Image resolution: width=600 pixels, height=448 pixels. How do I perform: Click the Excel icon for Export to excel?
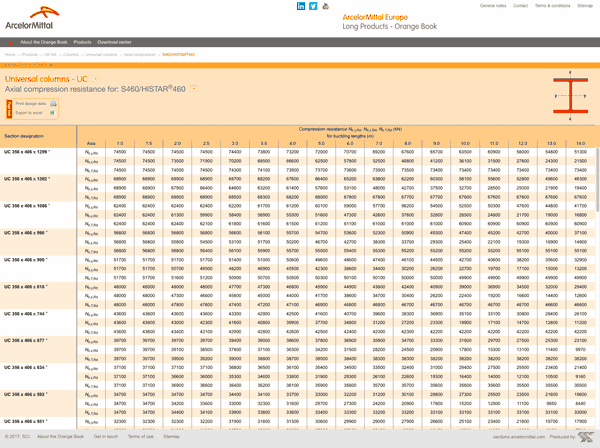(52, 113)
